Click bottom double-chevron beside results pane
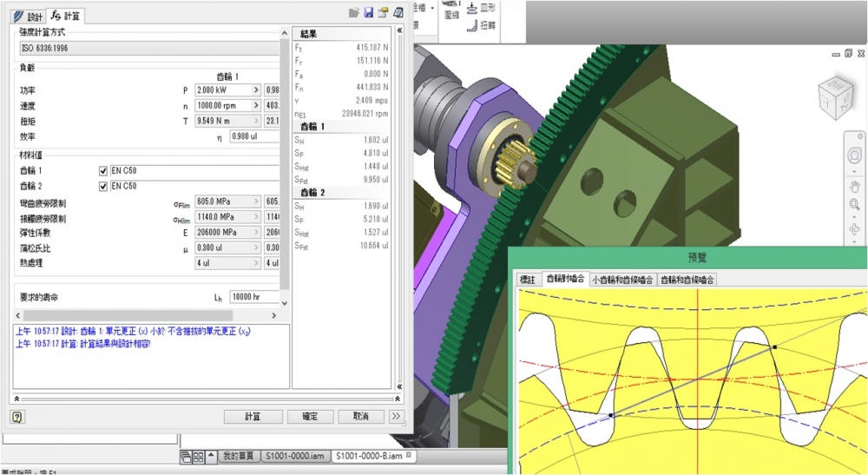Screen dimensions: 868x475 tap(399, 386)
